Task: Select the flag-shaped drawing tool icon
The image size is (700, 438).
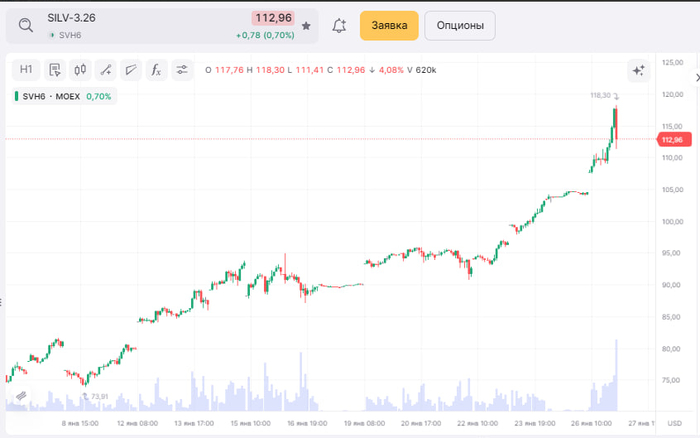Action: tap(130, 70)
